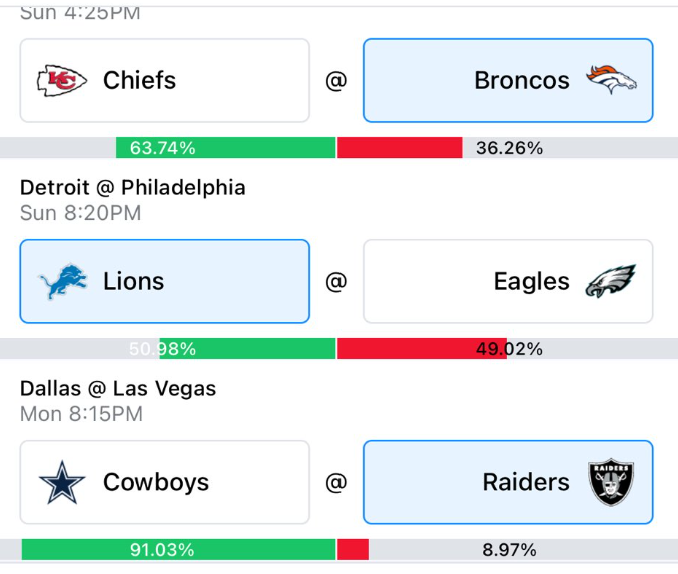Click green 63.74% Chiefs pick bar

click(x=226, y=148)
